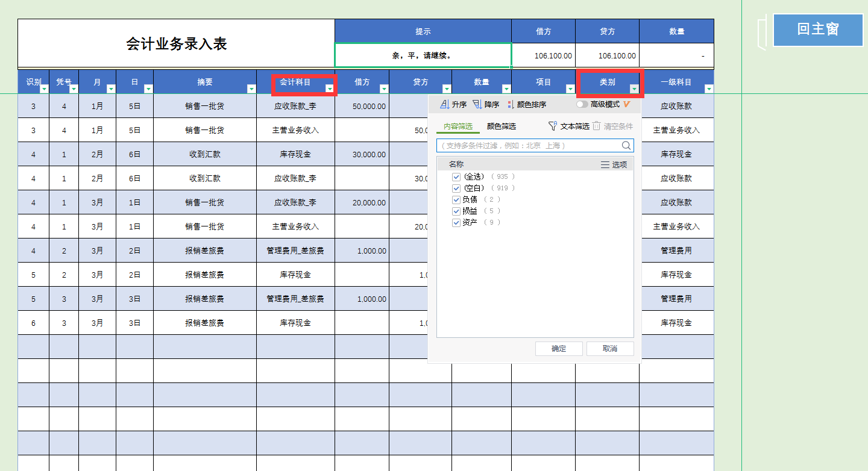Open the 会计科目 column filter arrow
The height and width of the screenshot is (471, 868).
[330, 89]
